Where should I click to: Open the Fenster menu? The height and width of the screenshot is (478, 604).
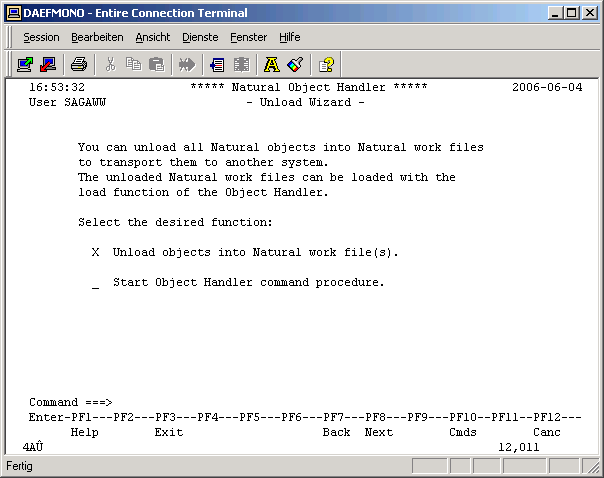tap(248, 37)
